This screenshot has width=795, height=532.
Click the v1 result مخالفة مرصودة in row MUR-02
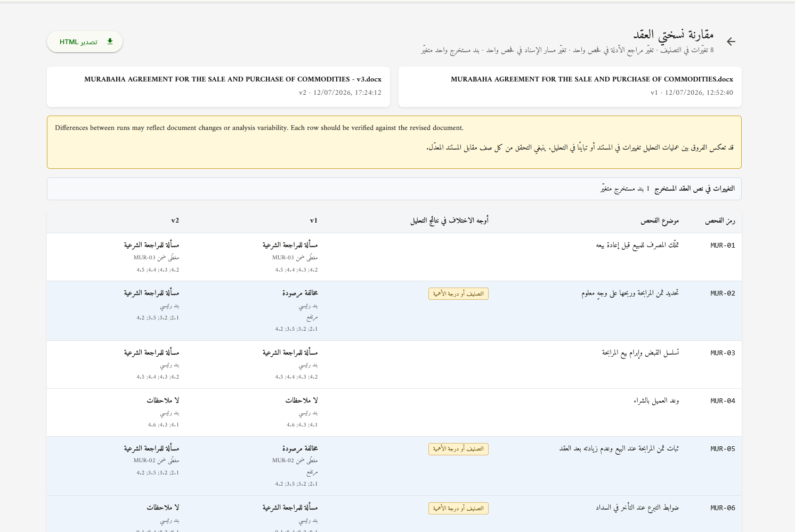300,293
